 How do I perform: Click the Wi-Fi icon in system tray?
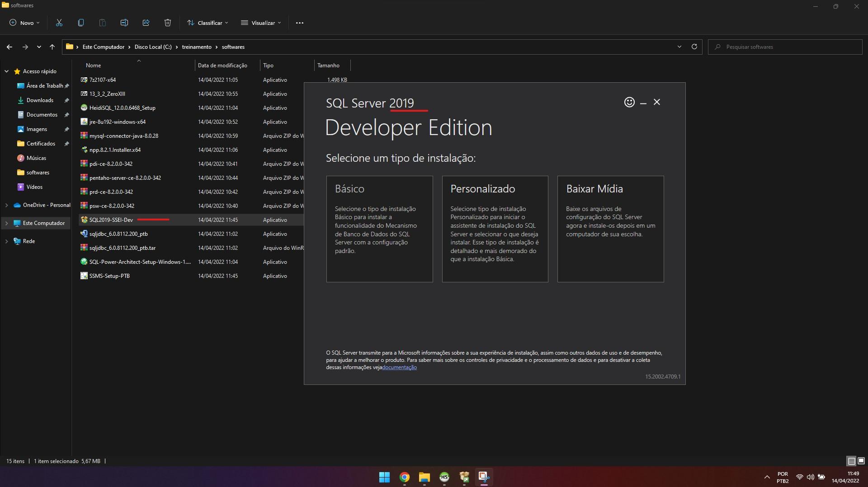click(x=799, y=477)
